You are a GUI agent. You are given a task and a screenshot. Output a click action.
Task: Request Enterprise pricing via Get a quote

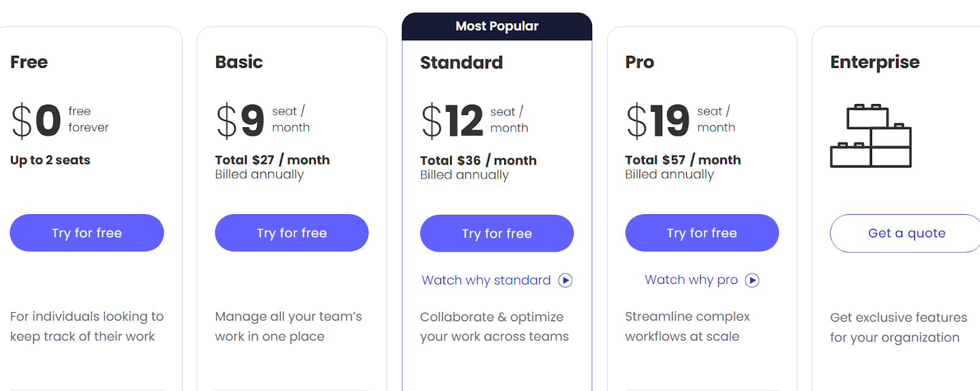tap(907, 233)
